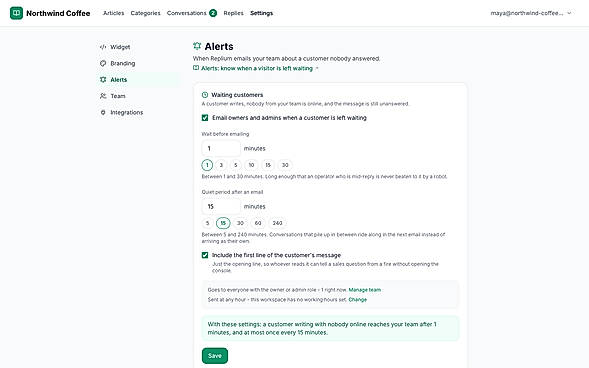Open the Manage team link
Screen dimensions: 589x368
pyautogui.click(x=365, y=290)
